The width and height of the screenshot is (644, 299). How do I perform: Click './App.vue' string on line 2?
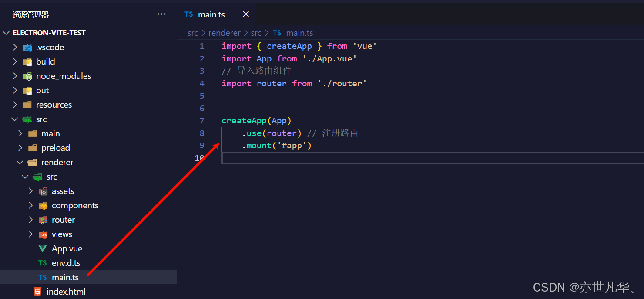(330, 58)
